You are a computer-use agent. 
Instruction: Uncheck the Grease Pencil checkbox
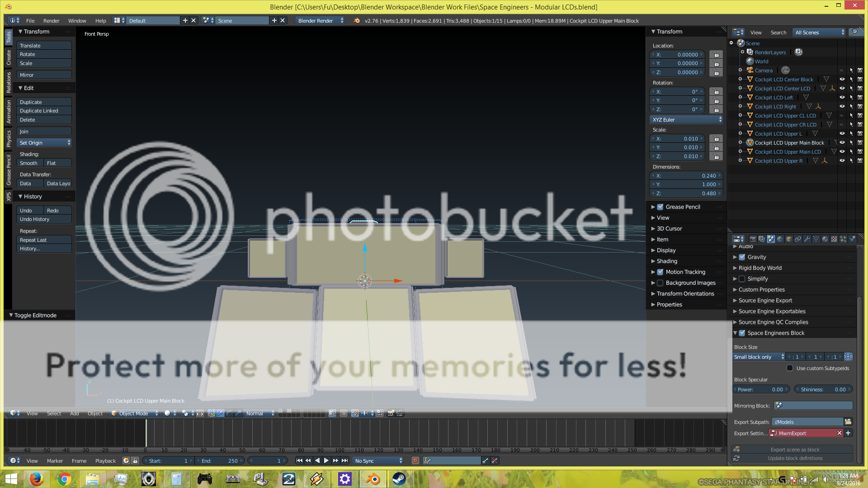pyautogui.click(x=660, y=207)
